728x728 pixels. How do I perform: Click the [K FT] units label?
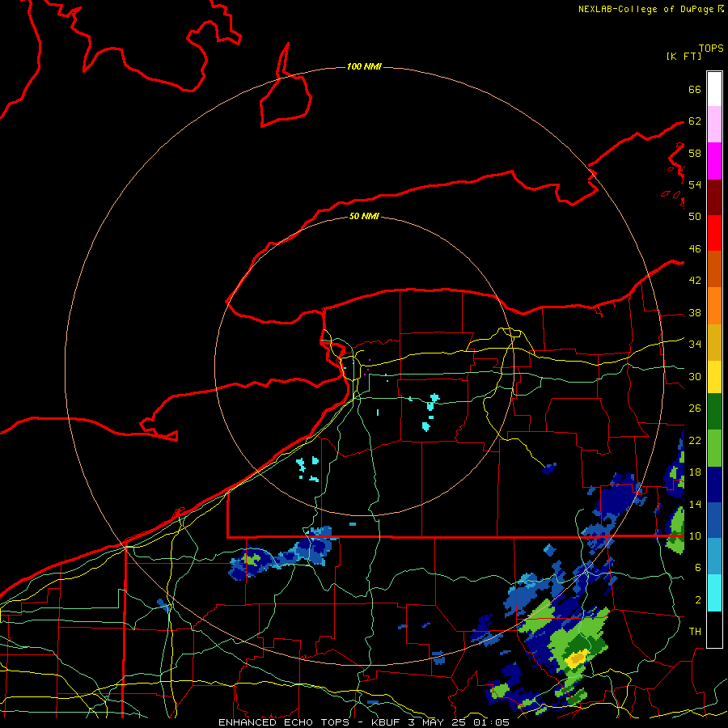click(684, 56)
